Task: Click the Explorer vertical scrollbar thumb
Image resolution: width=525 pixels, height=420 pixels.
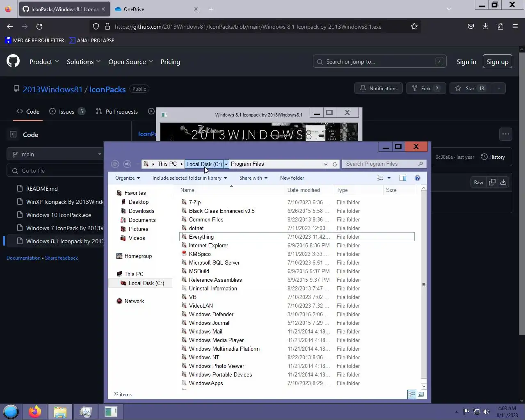Action: coord(424,284)
